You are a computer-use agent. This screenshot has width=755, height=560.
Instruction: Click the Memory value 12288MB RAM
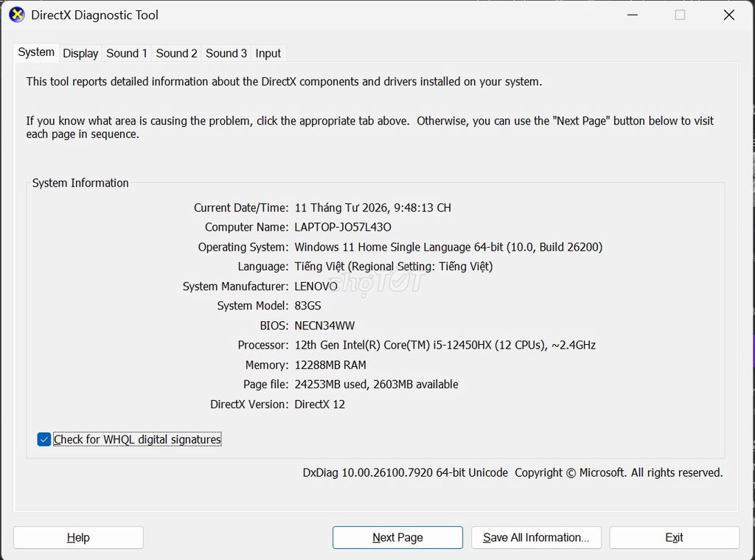click(x=330, y=365)
